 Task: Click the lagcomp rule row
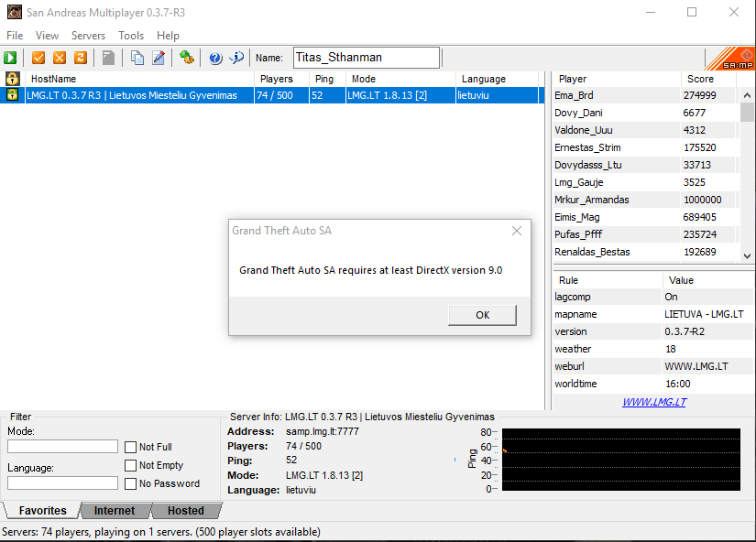click(653, 297)
